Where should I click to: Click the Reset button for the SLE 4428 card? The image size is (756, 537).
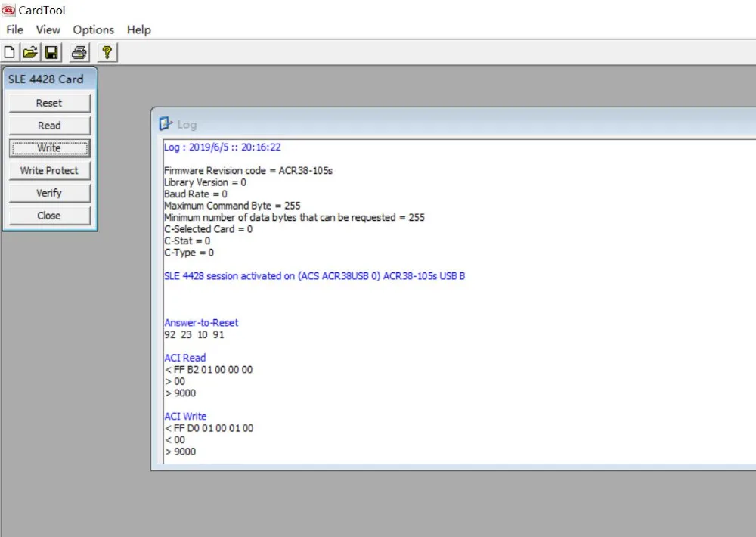coord(49,103)
